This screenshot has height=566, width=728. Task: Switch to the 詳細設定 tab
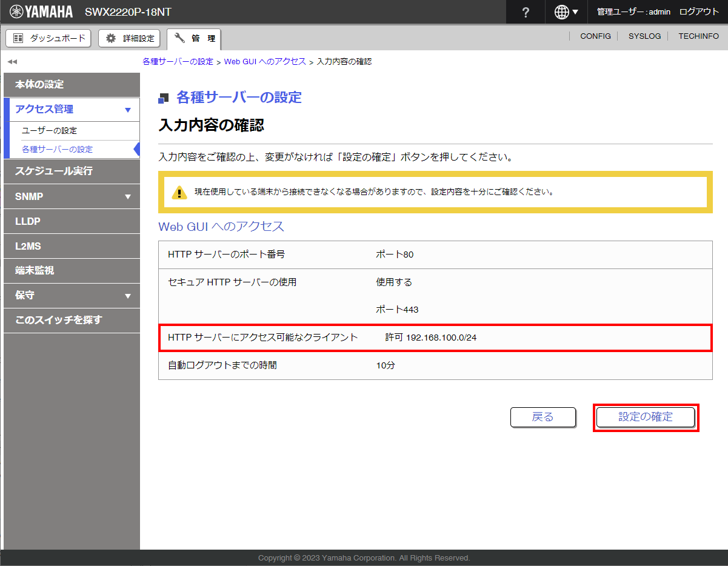[130, 38]
